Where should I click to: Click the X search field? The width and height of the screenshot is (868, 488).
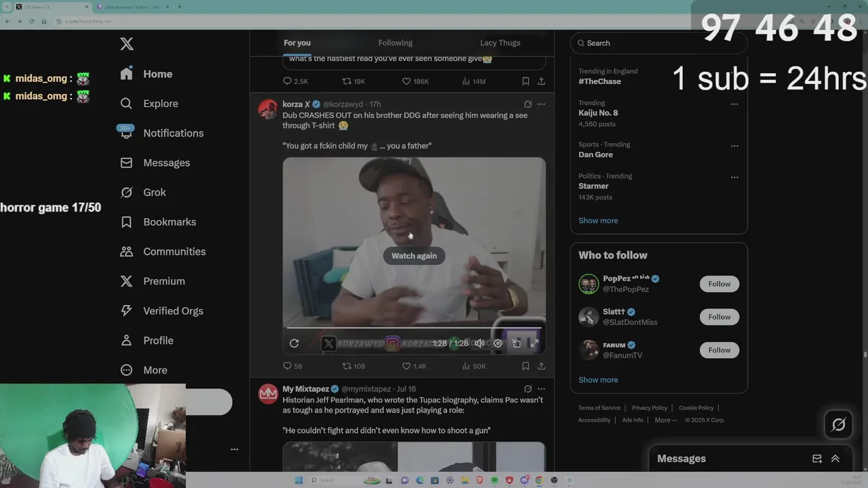(658, 43)
